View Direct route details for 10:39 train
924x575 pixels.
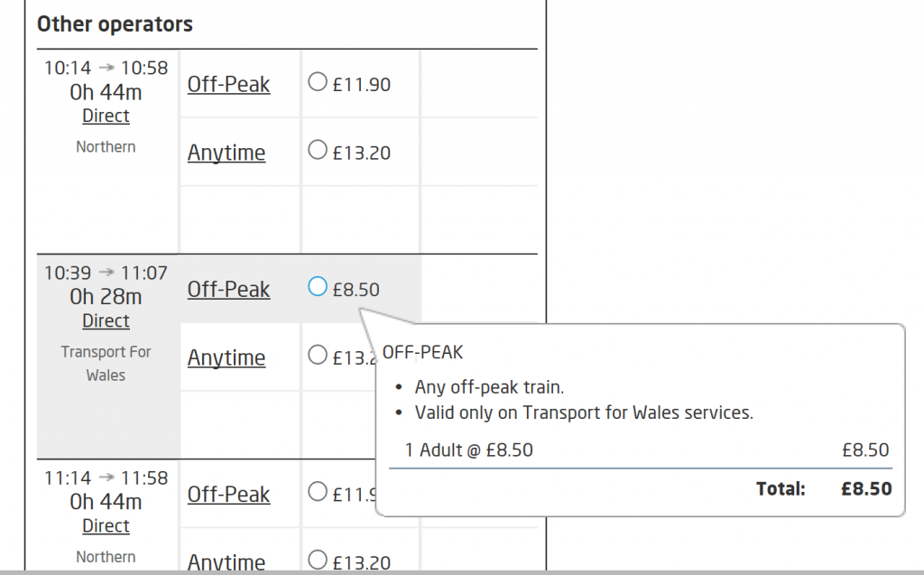106,320
